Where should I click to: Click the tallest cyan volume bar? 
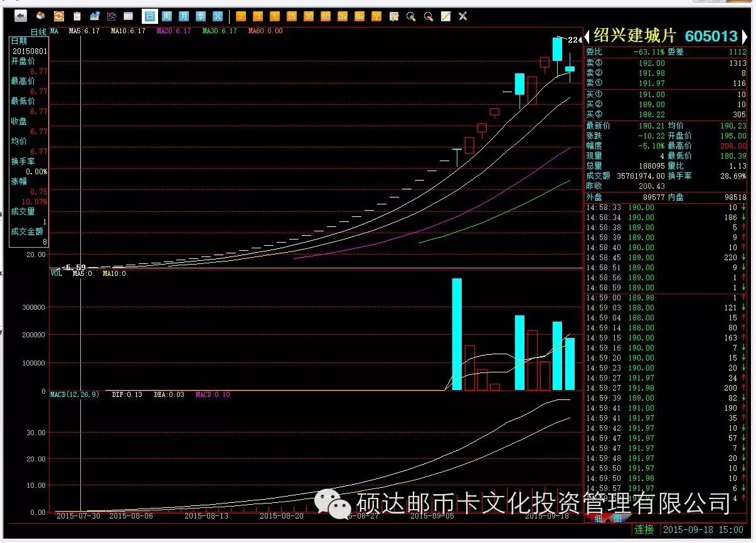pyautogui.click(x=457, y=334)
